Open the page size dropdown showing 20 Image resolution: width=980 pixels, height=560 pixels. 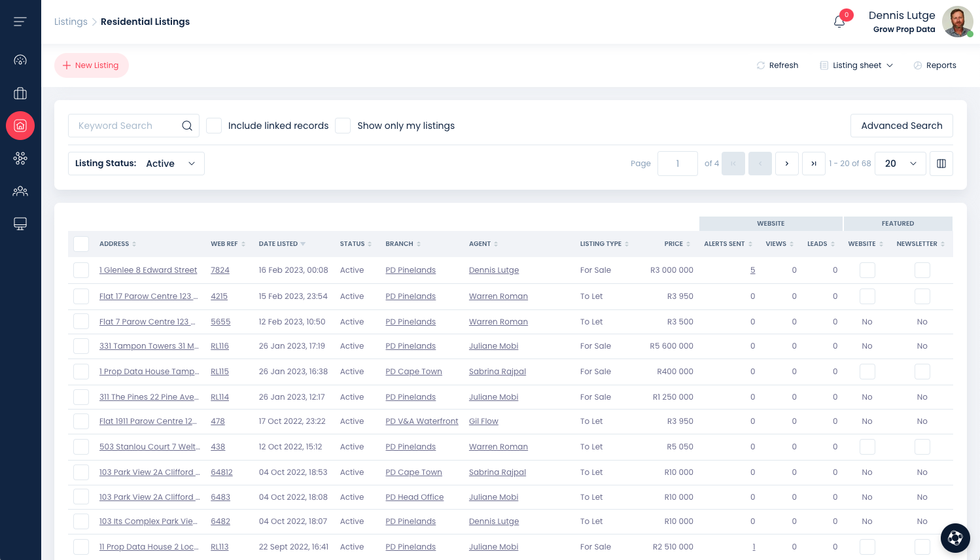[900, 164]
